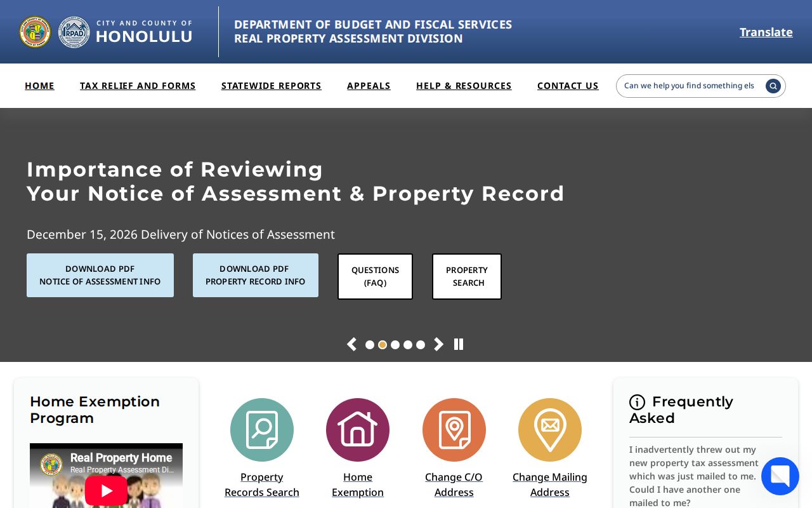Viewport: 812px width, 508px height.
Task: Play the Real Property Home YouTube video
Action: point(106,490)
